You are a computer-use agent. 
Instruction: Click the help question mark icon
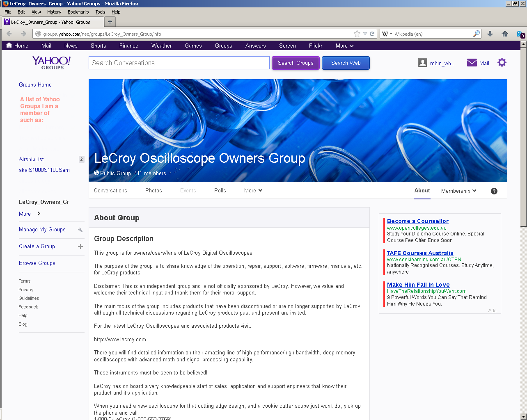pyautogui.click(x=494, y=191)
